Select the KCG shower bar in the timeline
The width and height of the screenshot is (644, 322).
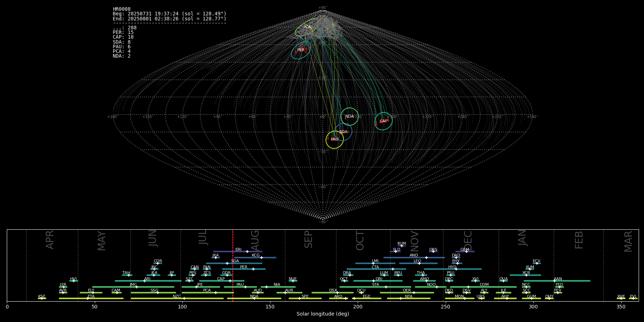tap(255, 258)
